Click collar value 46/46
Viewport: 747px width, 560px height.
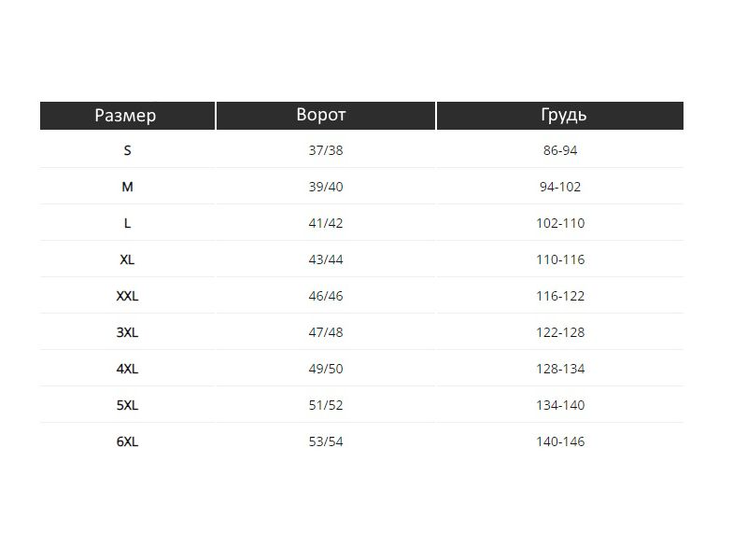[326, 296]
